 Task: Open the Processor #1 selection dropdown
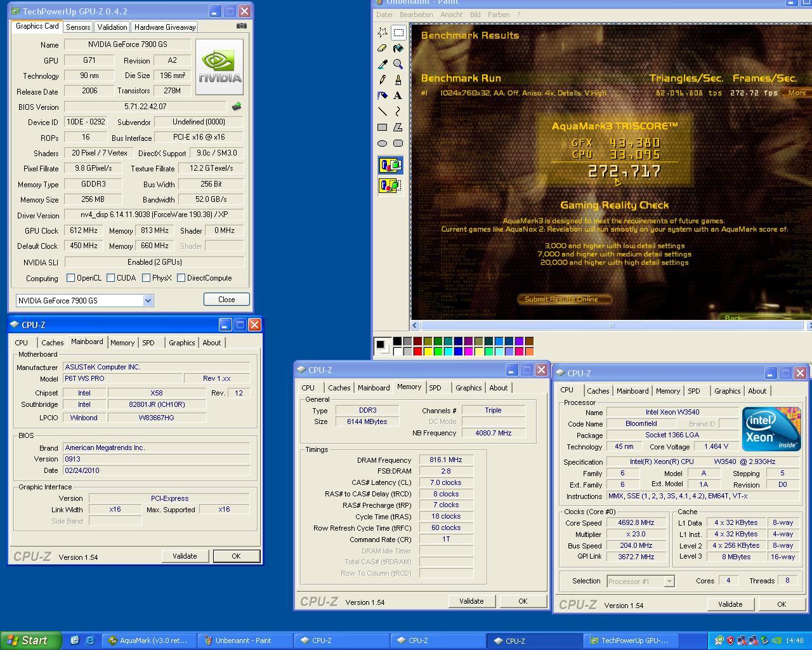click(x=669, y=581)
